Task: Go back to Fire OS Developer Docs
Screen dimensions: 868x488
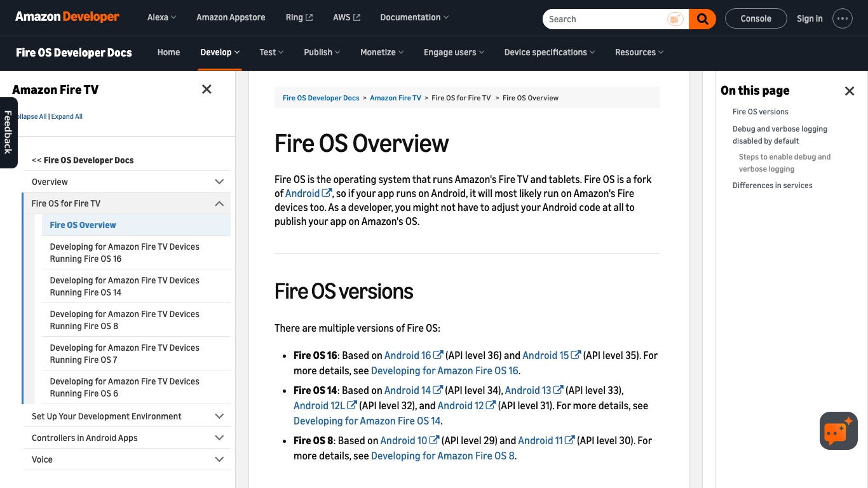Action: tap(83, 160)
